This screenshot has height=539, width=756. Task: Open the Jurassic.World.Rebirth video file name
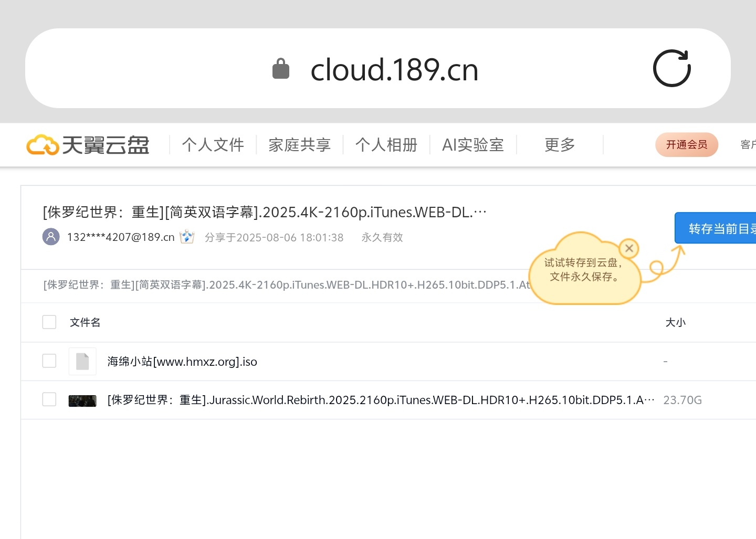click(381, 400)
